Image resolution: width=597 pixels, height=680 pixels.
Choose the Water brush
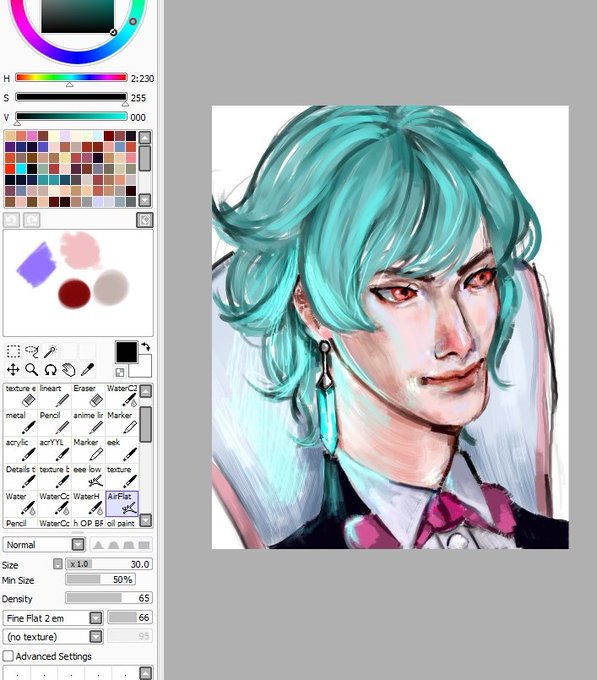coord(20,504)
